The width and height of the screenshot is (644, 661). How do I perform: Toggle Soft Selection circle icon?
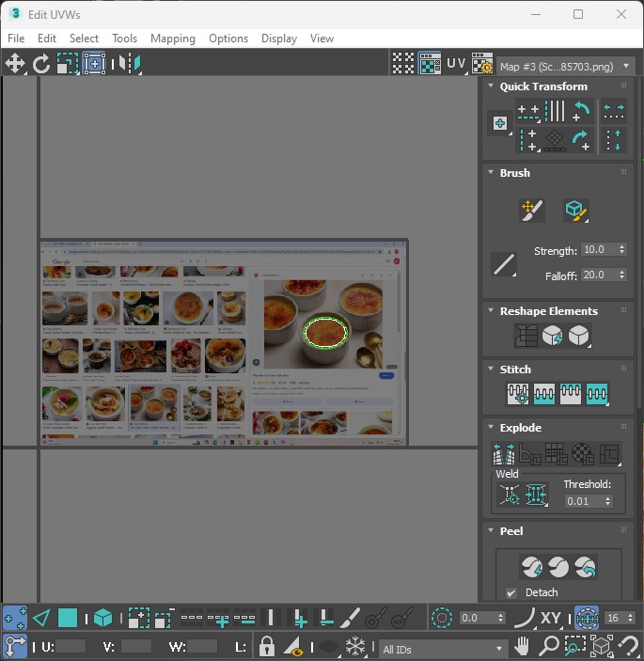(442, 618)
